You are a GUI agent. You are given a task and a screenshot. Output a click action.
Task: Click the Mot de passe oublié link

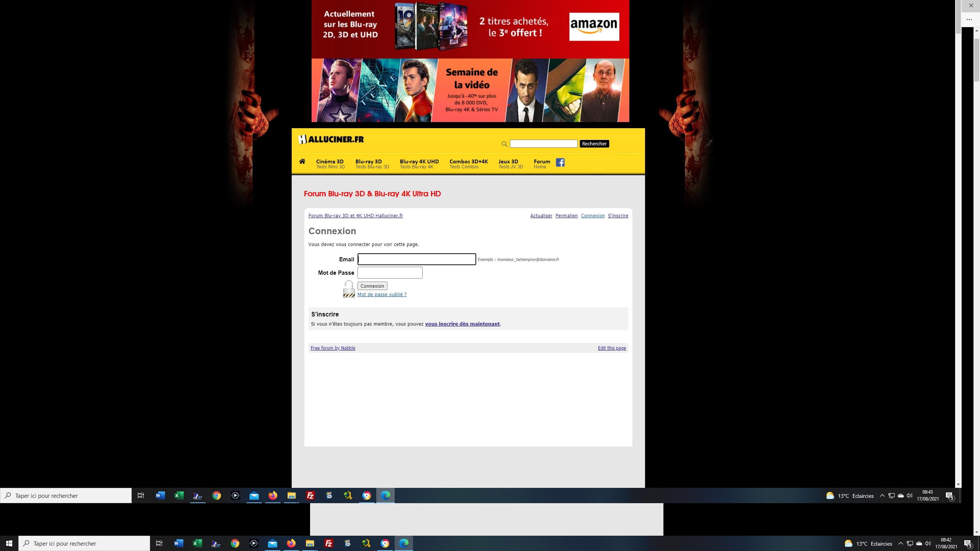coord(382,295)
